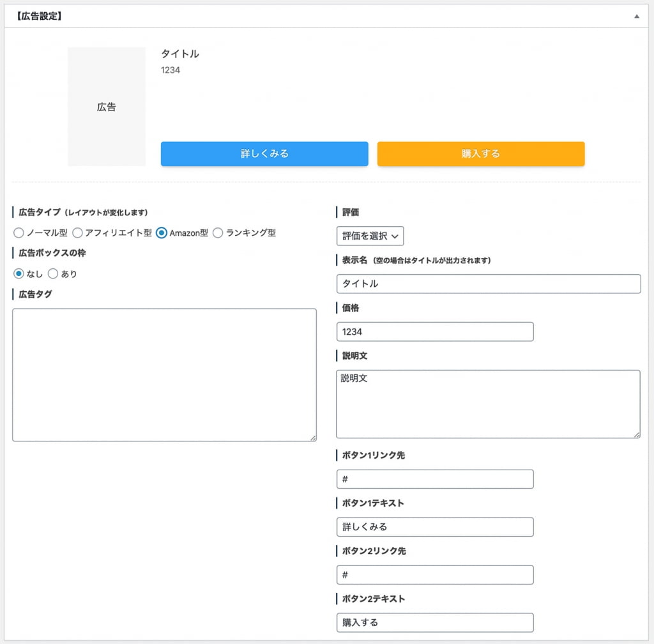Click the ボタン2テキスト section label
The image size is (654, 644).
(373, 599)
